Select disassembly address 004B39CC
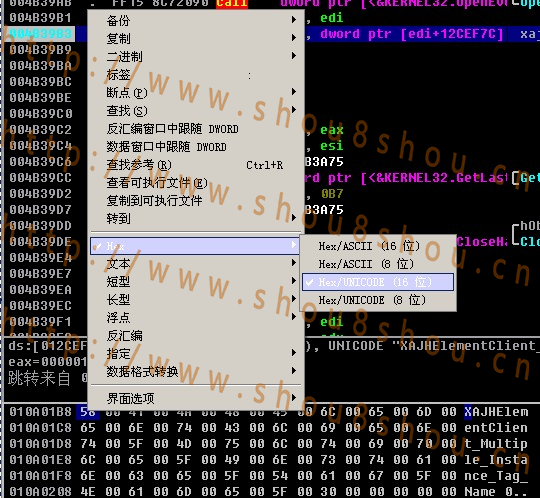Image resolution: width=540 pixels, height=498 pixels. click(x=40, y=178)
